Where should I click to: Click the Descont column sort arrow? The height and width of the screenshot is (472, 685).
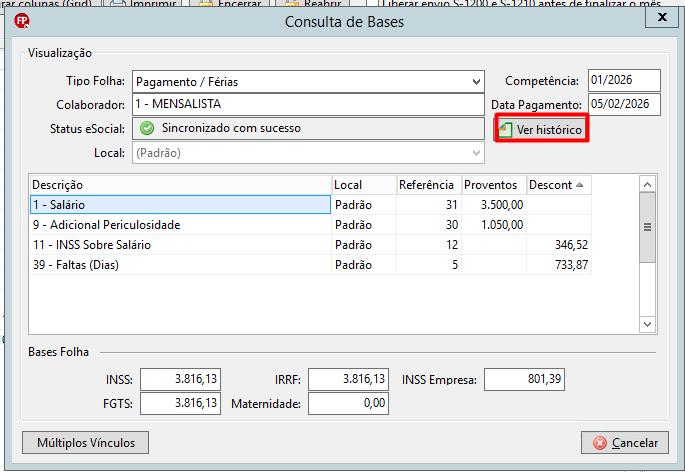coord(579,185)
